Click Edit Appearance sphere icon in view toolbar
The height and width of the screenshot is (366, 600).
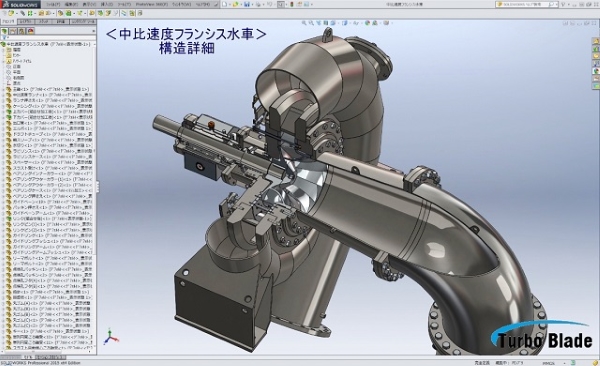pyautogui.click(x=368, y=23)
